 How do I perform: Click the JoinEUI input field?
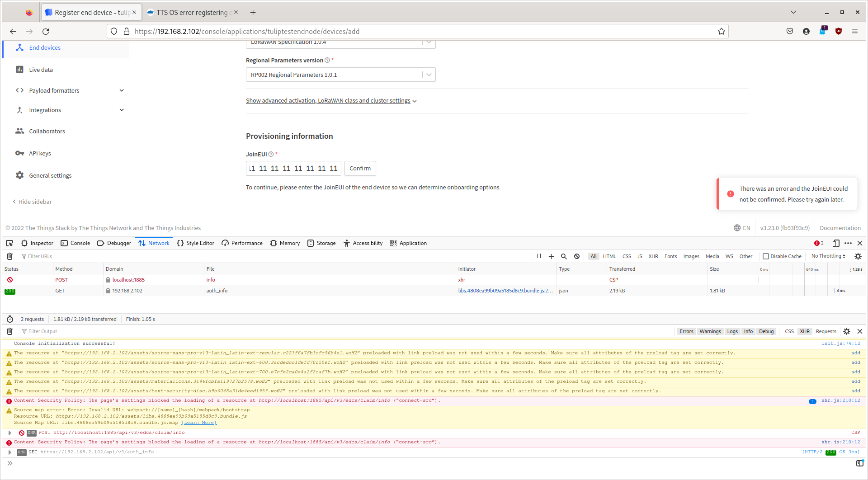coord(293,168)
